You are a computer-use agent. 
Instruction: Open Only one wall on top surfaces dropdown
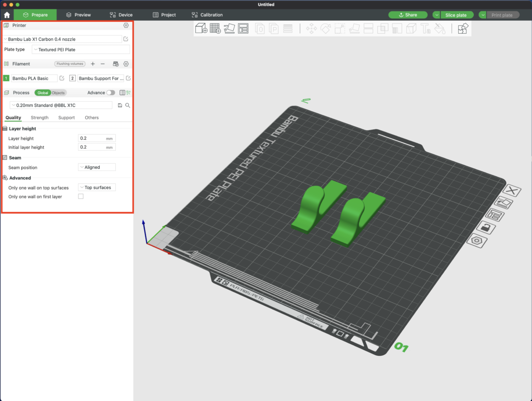point(97,188)
